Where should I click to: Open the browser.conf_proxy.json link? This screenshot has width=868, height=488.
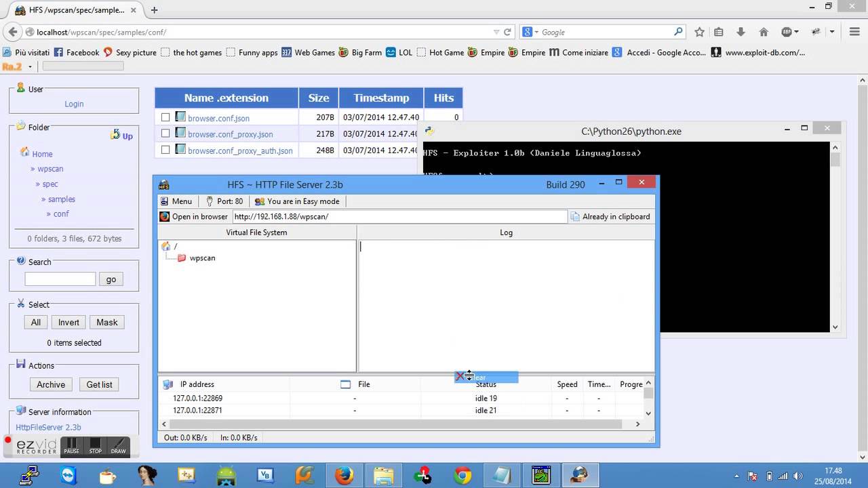(x=231, y=134)
